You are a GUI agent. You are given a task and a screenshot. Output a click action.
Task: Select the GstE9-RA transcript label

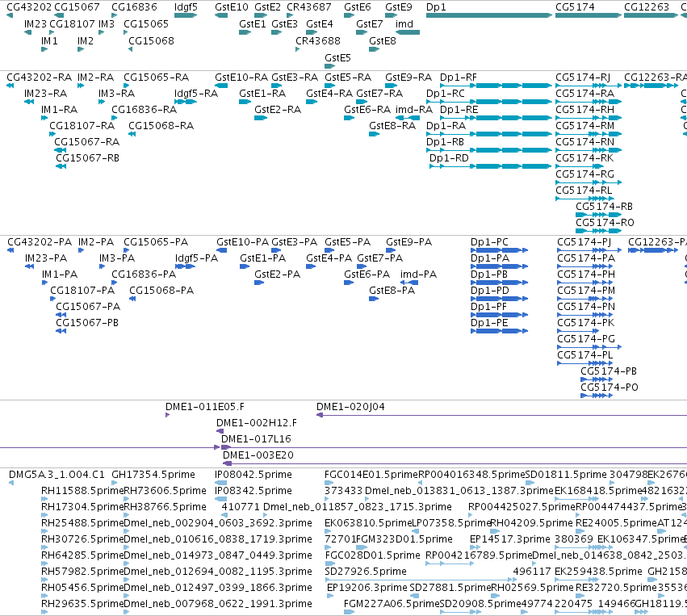[x=408, y=78]
